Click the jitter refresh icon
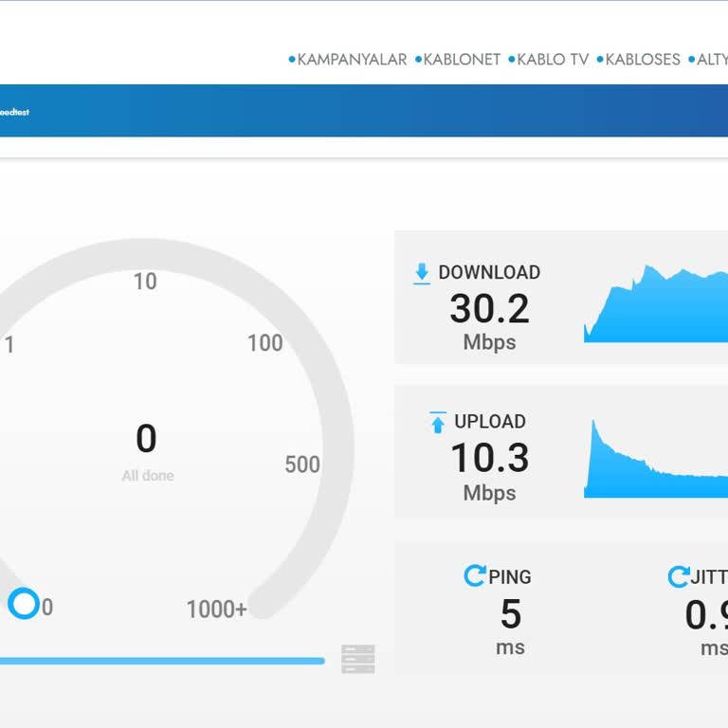 click(679, 576)
